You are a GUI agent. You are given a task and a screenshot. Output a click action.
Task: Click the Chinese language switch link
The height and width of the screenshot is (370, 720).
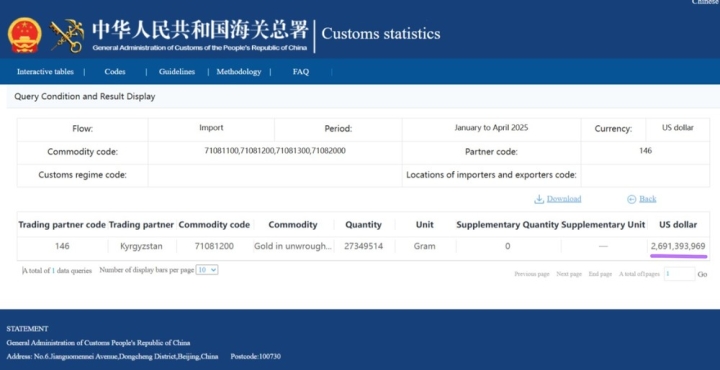[705, 2]
